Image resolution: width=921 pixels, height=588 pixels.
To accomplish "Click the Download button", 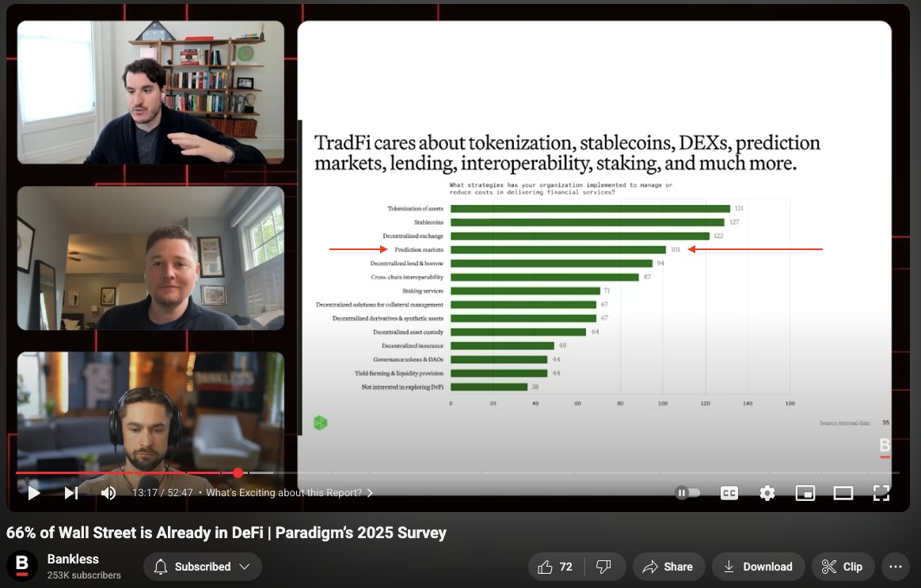I will tap(758, 566).
